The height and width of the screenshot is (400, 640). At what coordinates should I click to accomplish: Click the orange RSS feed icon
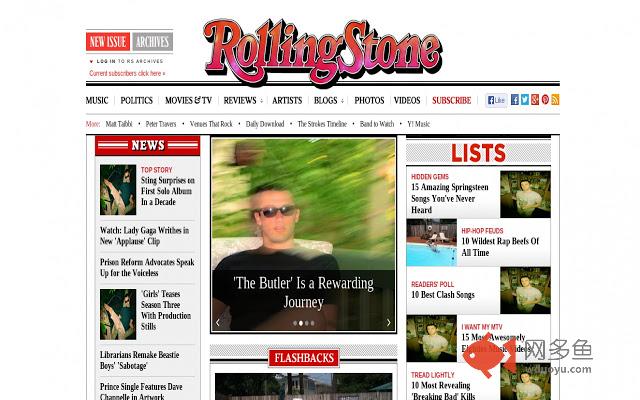[x=555, y=100]
